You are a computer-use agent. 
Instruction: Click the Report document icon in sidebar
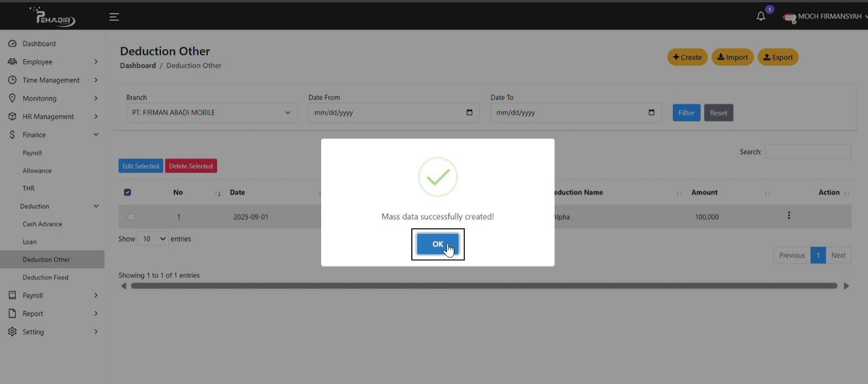[x=12, y=313]
